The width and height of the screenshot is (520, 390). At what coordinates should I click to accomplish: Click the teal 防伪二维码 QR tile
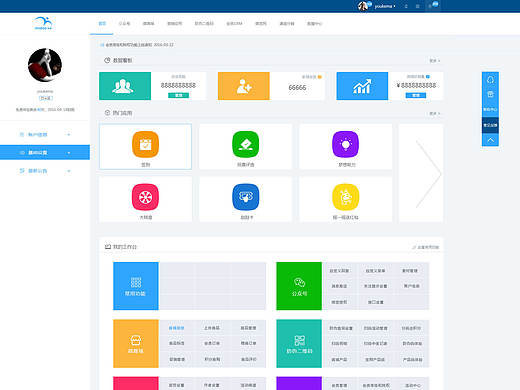pos(299,344)
